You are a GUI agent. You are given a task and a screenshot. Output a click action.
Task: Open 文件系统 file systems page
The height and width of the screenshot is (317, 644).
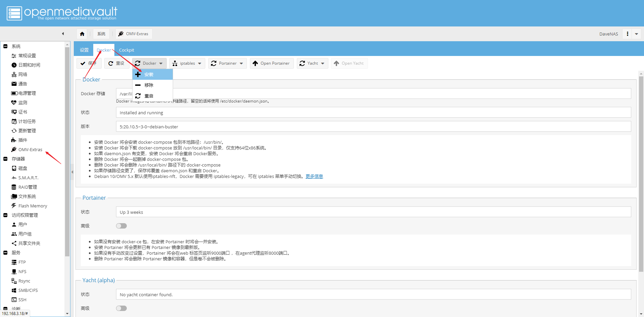click(x=23, y=196)
